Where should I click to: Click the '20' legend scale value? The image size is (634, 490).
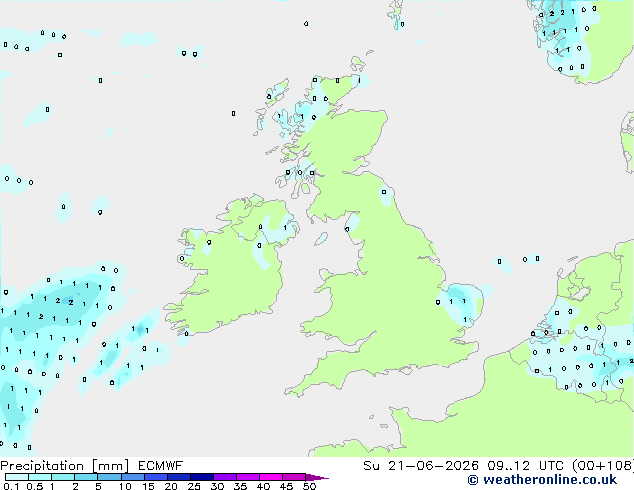point(171,486)
